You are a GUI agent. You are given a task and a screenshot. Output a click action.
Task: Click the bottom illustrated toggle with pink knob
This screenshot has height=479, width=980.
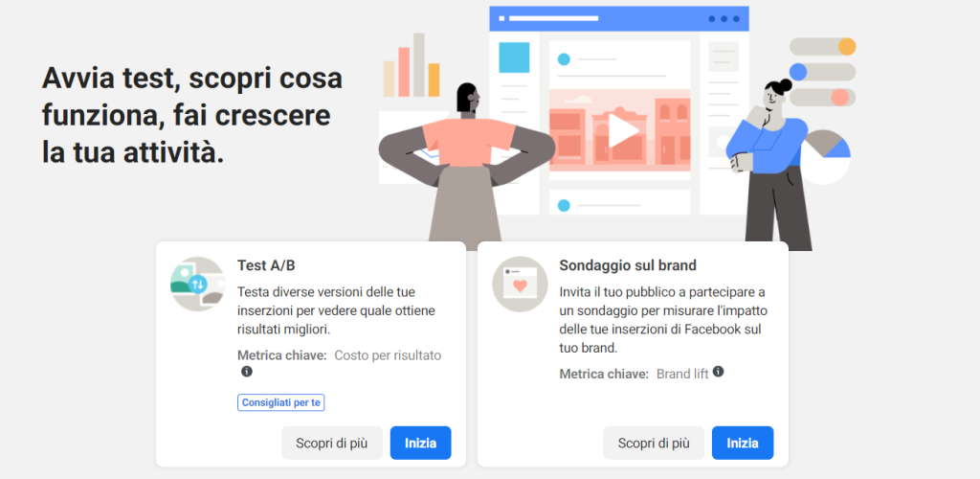[x=822, y=97]
